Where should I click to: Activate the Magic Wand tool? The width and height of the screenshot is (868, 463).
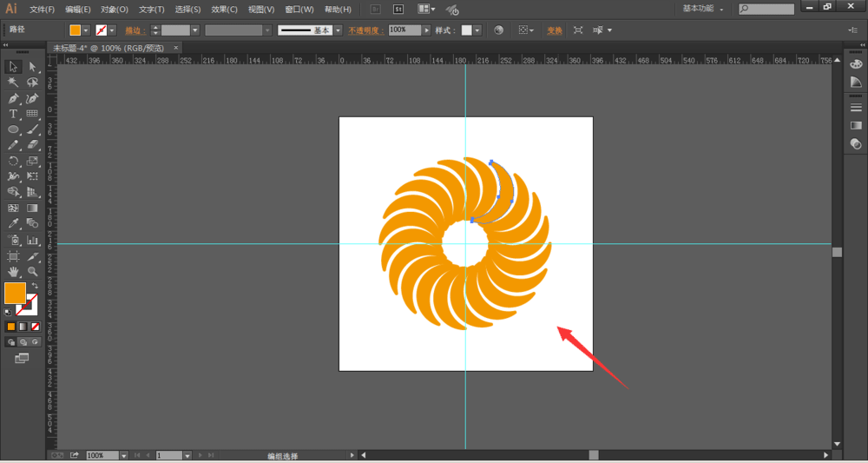click(14, 83)
